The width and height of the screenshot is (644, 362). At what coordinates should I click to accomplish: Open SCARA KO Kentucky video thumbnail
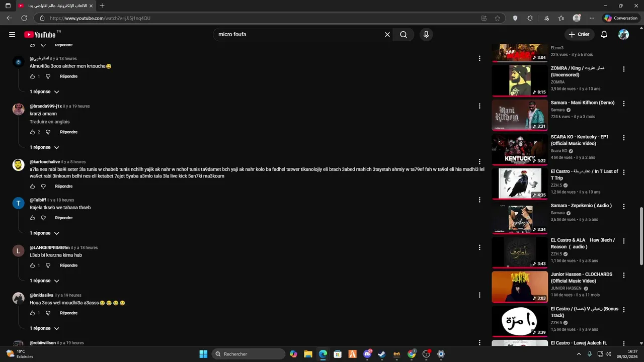520,149
